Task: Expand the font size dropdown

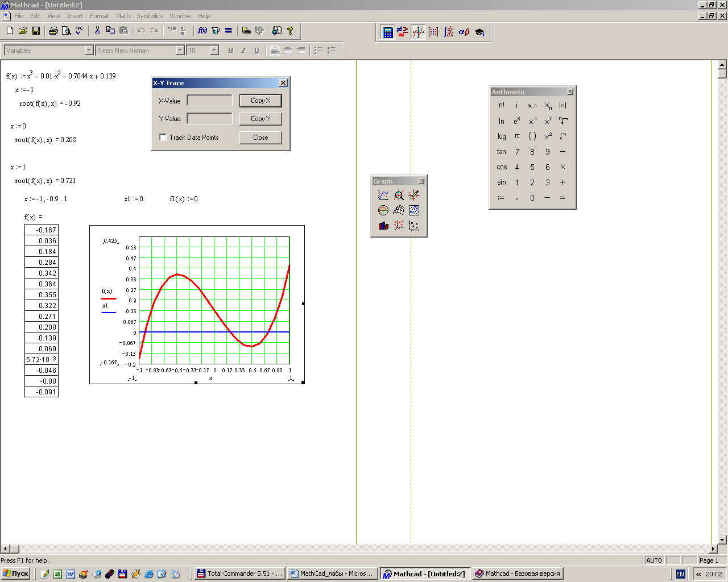Action: (214, 51)
